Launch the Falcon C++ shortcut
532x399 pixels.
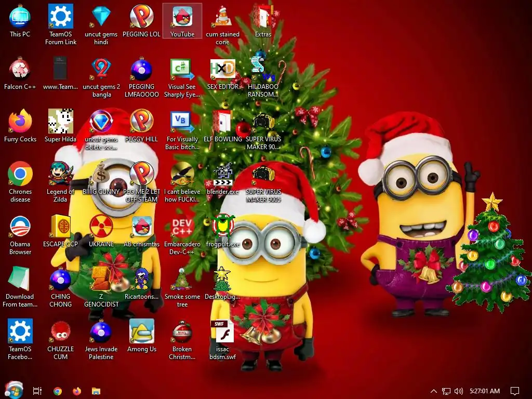coord(20,73)
